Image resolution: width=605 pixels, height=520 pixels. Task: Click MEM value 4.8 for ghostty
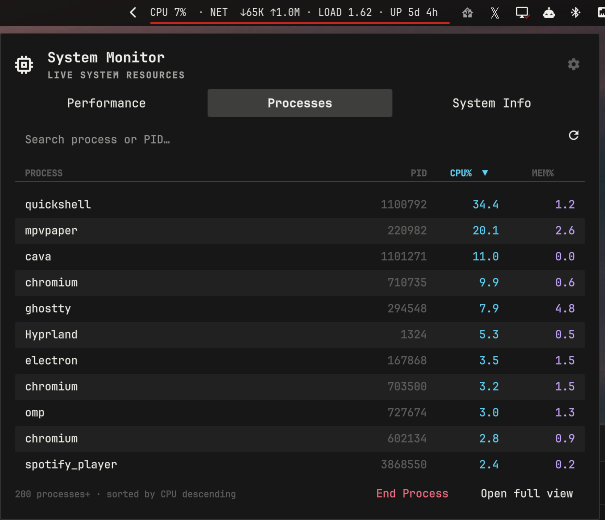[565, 309]
